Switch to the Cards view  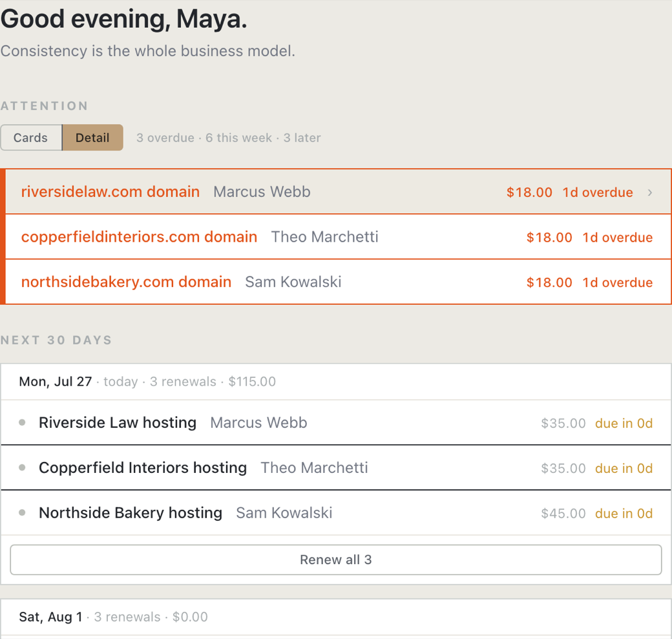coord(31,138)
